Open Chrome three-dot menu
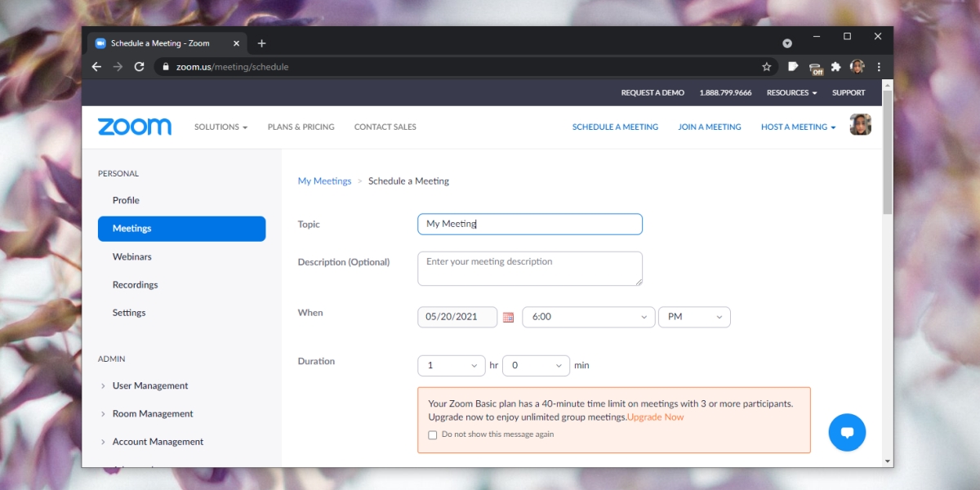This screenshot has height=490, width=980. click(x=879, y=67)
